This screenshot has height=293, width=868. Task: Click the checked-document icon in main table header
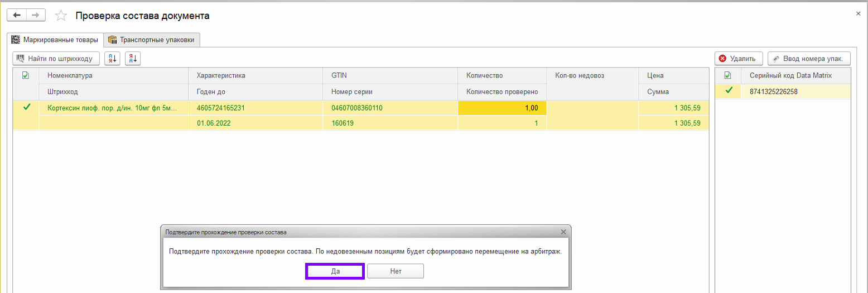click(26, 75)
